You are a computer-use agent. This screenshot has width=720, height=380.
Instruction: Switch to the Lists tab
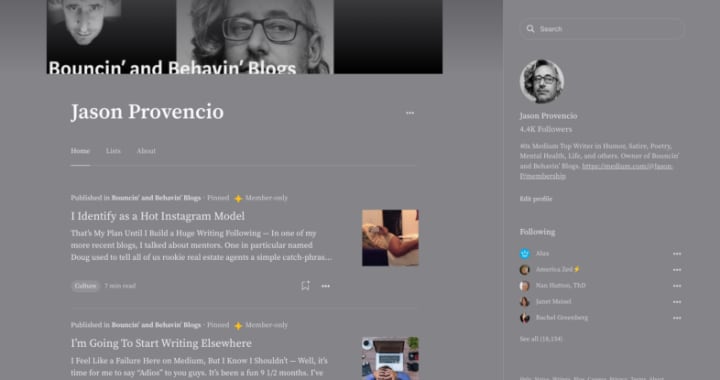pyautogui.click(x=113, y=151)
